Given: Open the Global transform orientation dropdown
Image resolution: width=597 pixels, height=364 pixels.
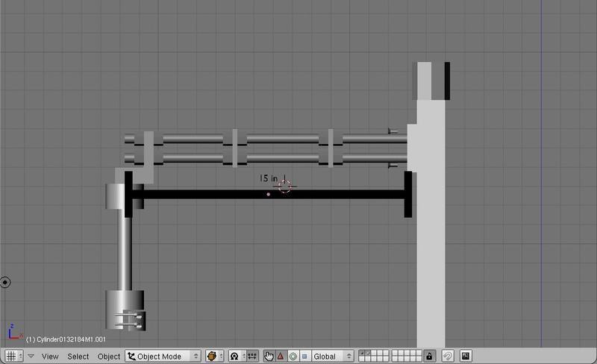Looking at the screenshot, I should 332,356.
